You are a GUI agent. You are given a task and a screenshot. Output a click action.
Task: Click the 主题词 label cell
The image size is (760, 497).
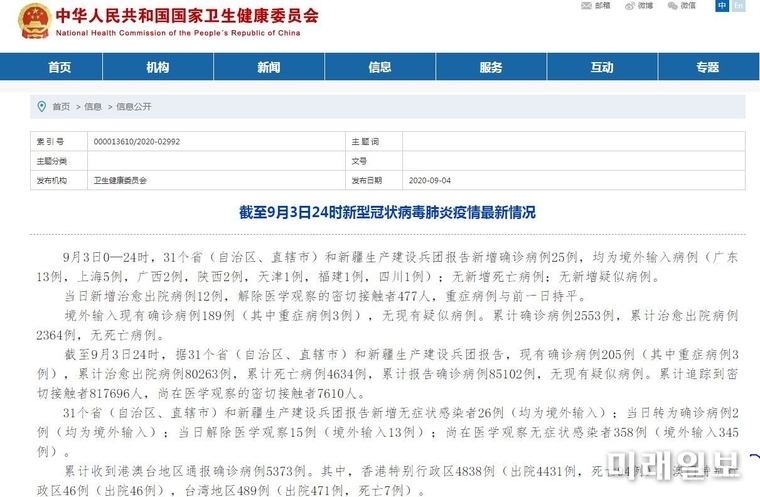pyautogui.click(x=374, y=142)
